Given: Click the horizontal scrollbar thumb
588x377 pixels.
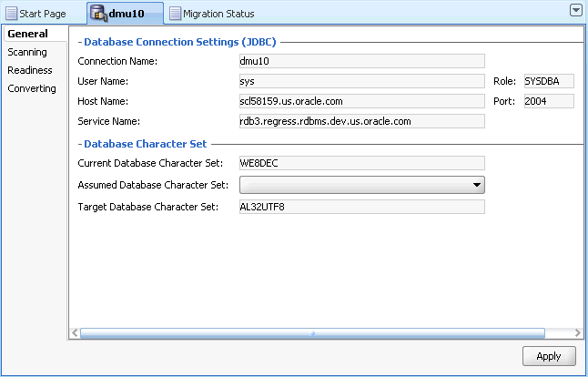Looking at the screenshot, I should tap(312, 333).
